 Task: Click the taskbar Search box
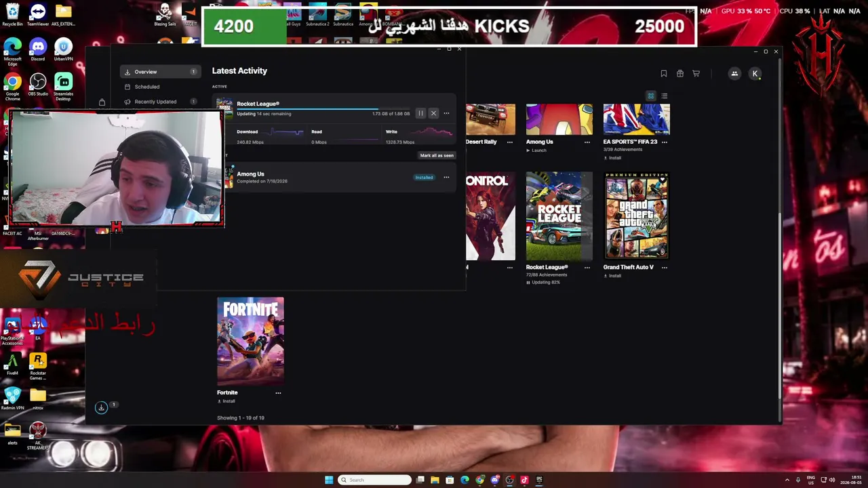pyautogui.click(x=374, y=480)
